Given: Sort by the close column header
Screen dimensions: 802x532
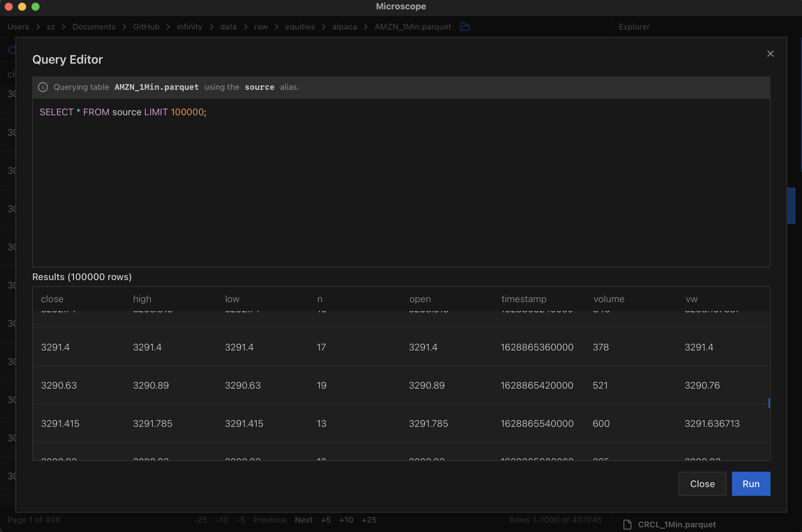Looking at the screenshot, I should 52,299.
